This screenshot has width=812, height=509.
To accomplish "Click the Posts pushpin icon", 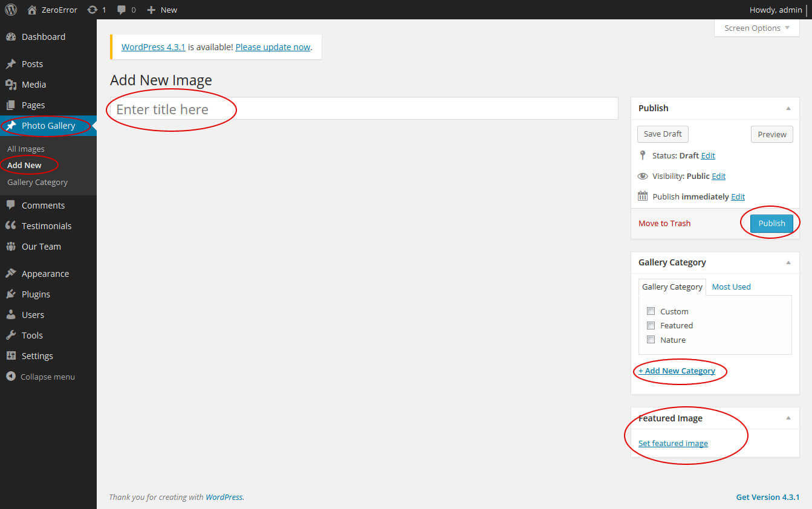I will [11, 64].
